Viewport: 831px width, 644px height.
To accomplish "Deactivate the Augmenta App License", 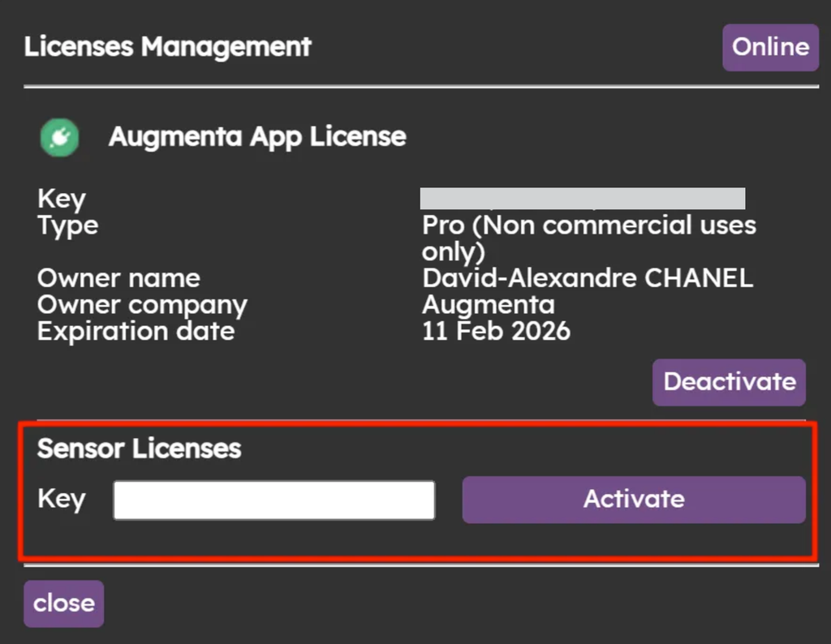I will 730,382.
